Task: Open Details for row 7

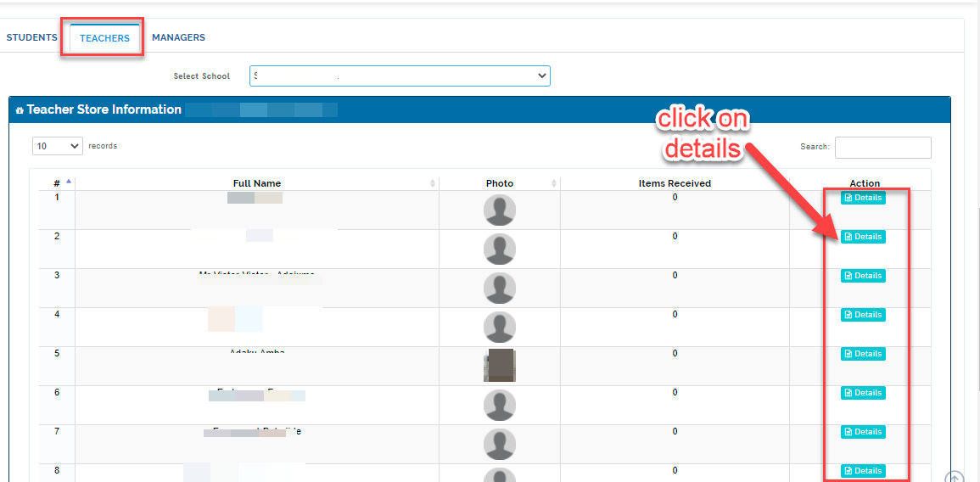Action: pyautogui.click(x=863, y=431)
